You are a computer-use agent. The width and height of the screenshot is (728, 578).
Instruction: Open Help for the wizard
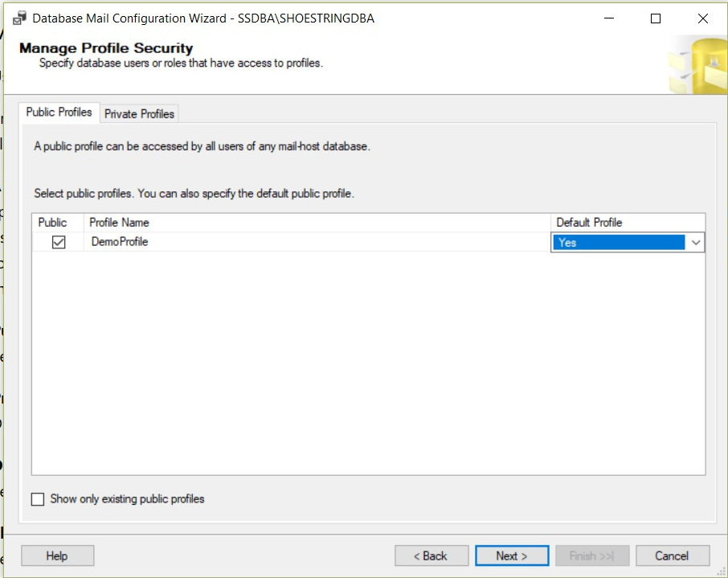click(x=57, y=555)
